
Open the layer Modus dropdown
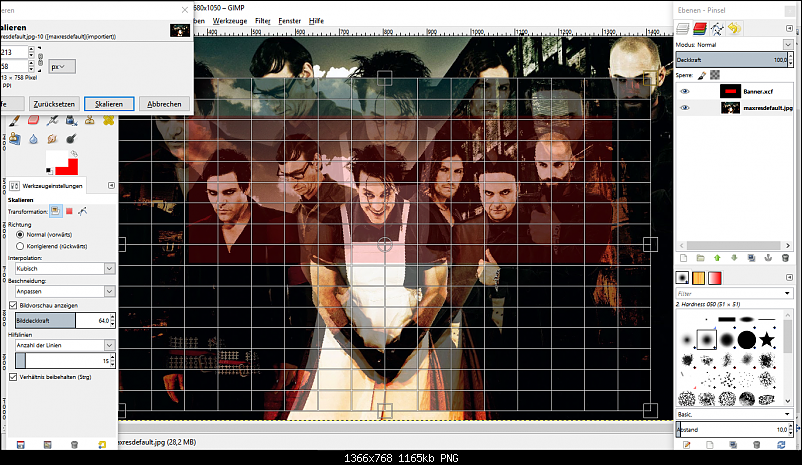click(788, 45)
